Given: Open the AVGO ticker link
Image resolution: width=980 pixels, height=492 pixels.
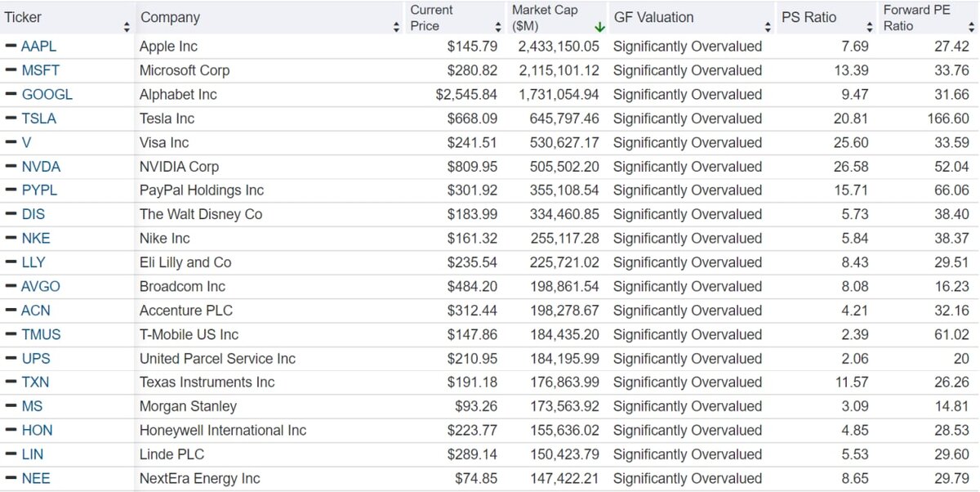Looking at the screenshot, I should click(42, 286).
